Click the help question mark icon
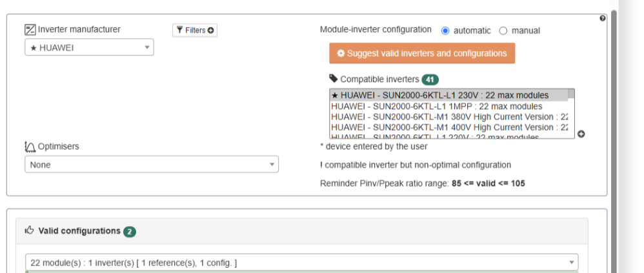 (602, 18)
